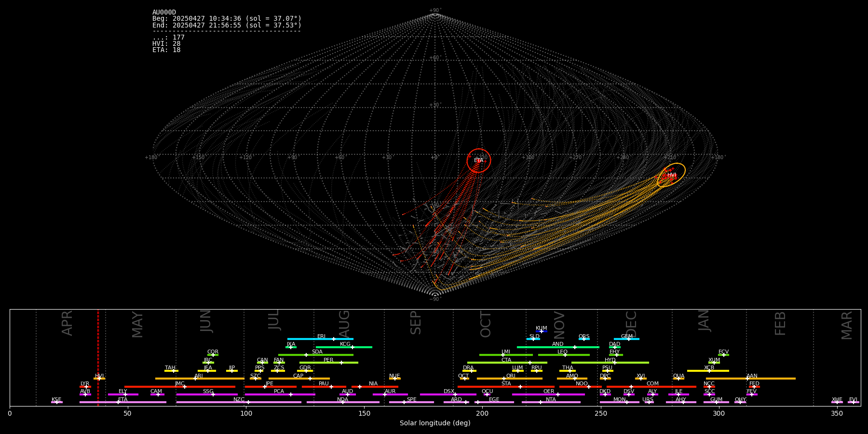Select the KUM shower label in the timeline
This screenshot has height=434, width=868.
coord(542,328)
